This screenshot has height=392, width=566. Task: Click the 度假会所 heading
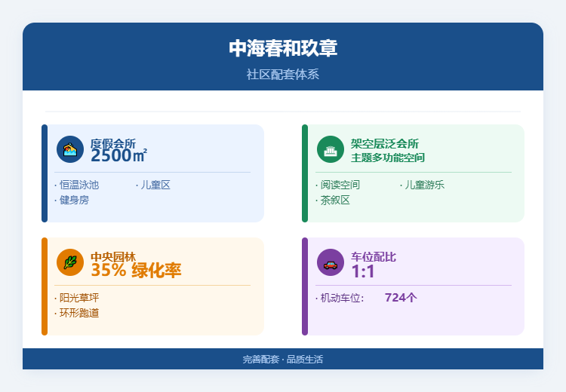(113, 143)
